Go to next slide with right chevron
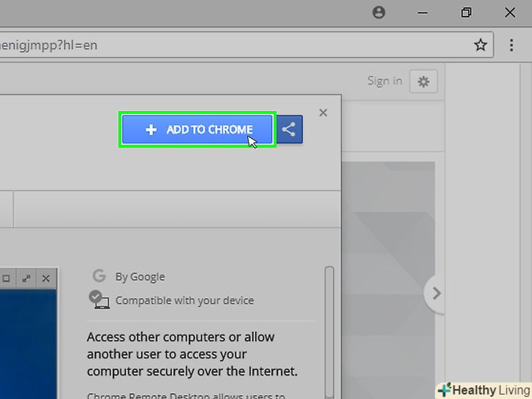This screenshot has width=532, height=399. point(436,293)
